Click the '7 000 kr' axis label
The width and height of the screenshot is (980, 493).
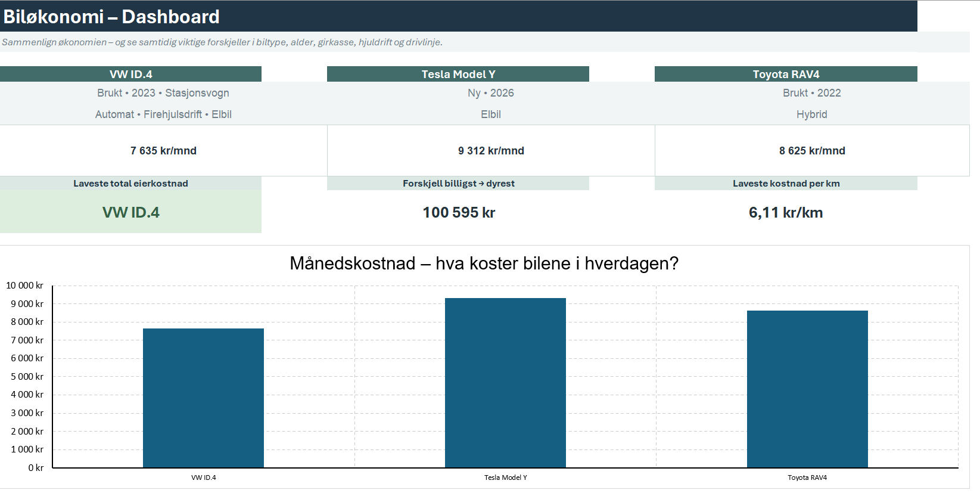click(x=27, y=340)
